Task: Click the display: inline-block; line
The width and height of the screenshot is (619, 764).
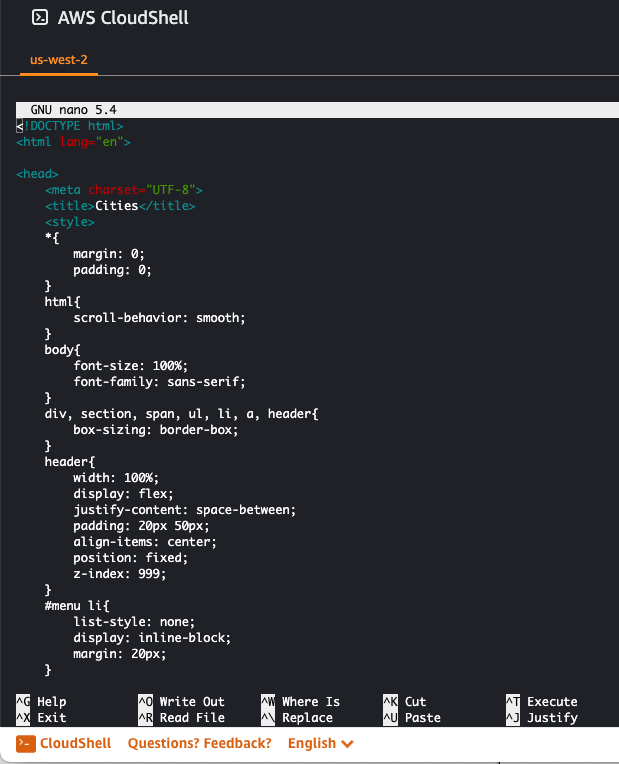Action: (152, 637)
